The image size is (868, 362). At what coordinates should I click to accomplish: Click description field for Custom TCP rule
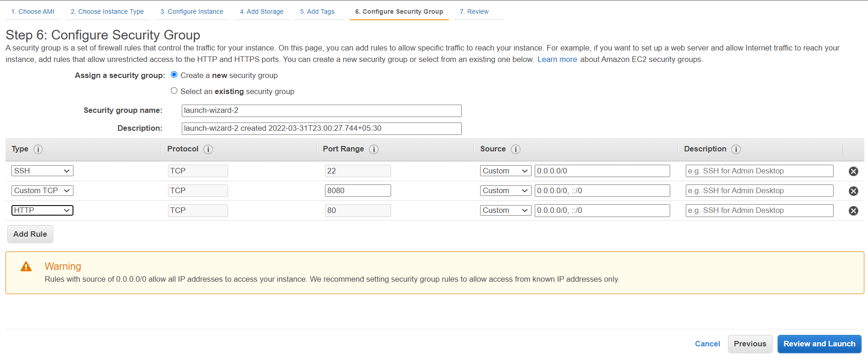coord(759,190)
